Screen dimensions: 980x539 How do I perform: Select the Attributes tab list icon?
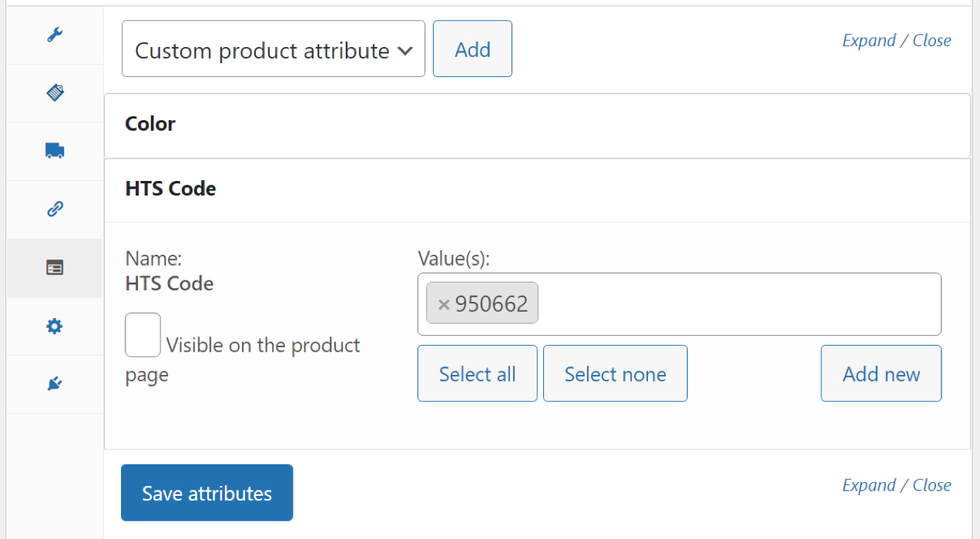point(55,268)
